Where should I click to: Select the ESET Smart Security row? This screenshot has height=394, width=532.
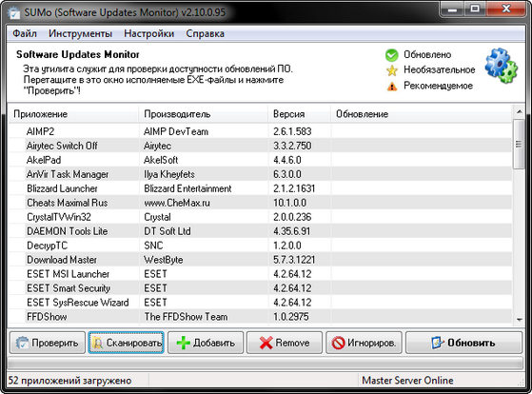click(260, 288)
